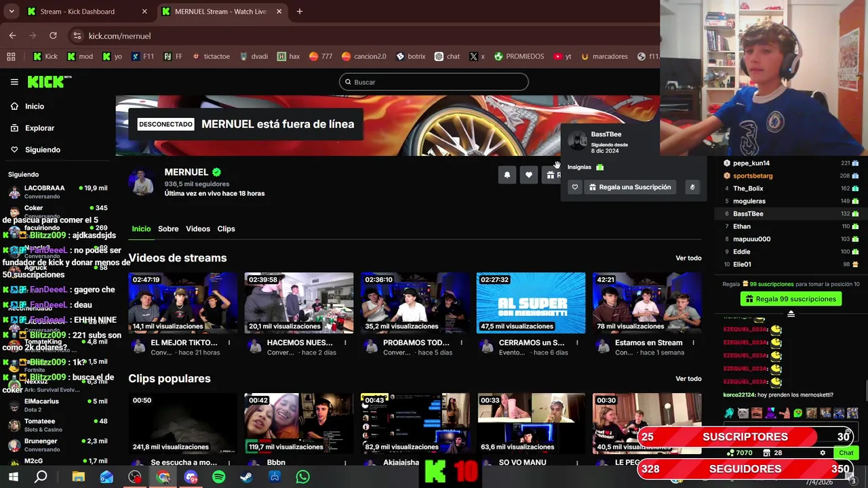
Task: Toggle follow heart on MERNUEL channel
Action: [529, 175]
